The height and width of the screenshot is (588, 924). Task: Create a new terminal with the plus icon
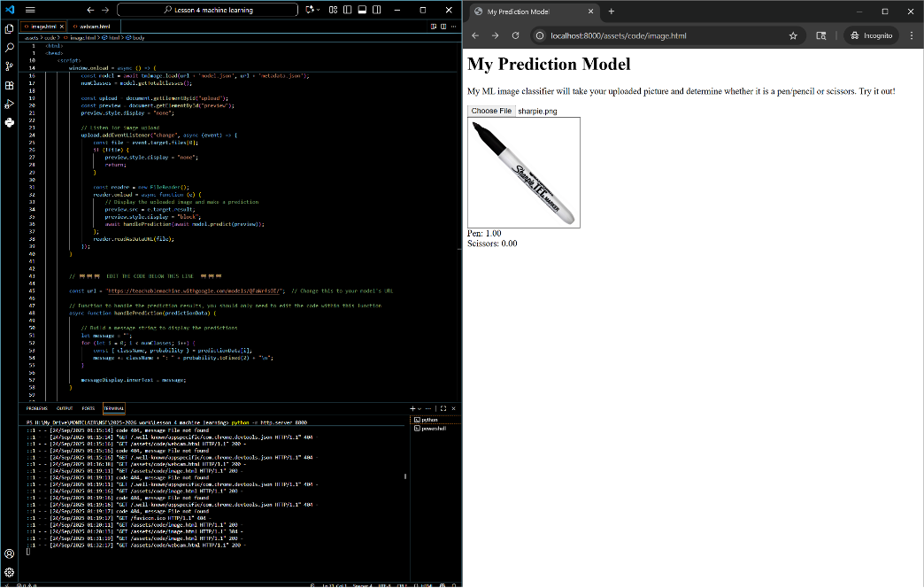[412, 408]
